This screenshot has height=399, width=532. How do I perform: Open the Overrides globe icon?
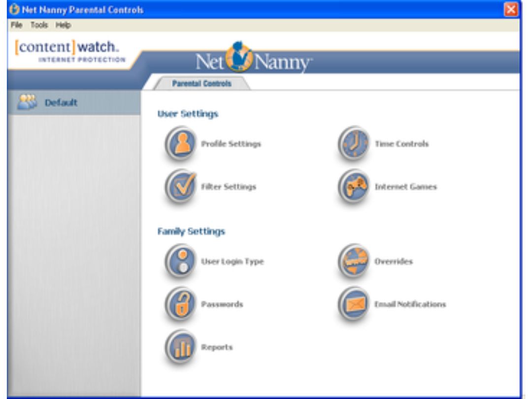[x=354, y=261]
